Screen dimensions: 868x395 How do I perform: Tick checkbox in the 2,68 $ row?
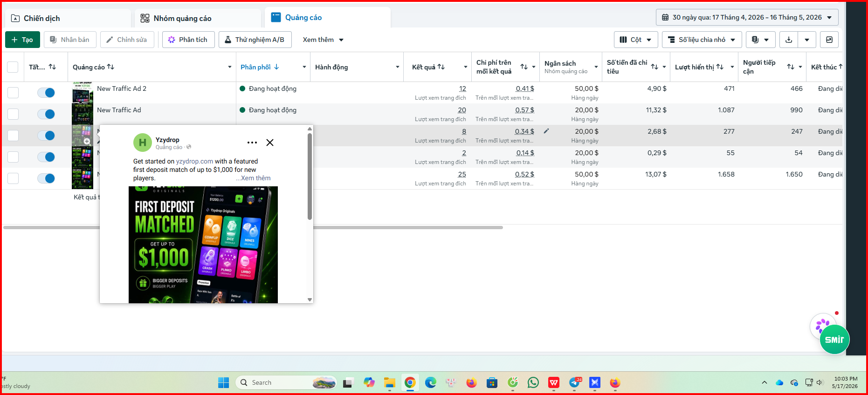pyautogui.click(x=13, y=136)
